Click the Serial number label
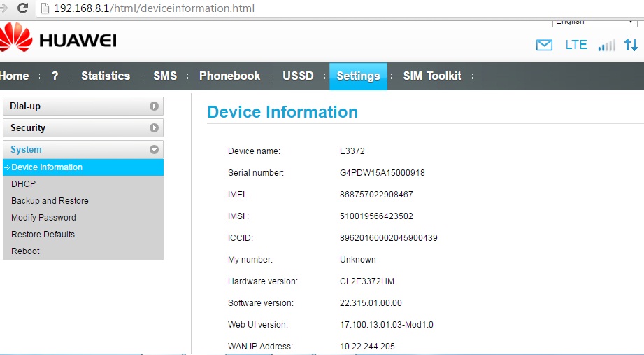This screenshot has width=644, height=355. tap(255, 173)
